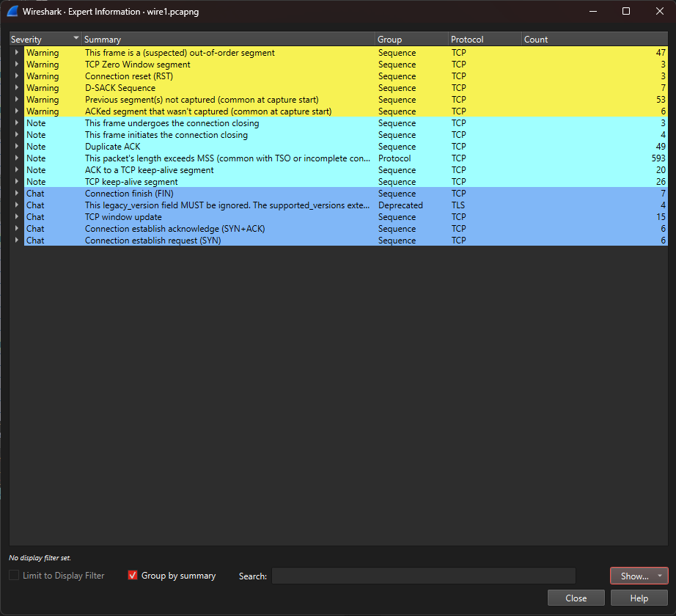Viewport: 676px width, 616px height.
Task: Select the 'TCP keep-alive segment' summary text
Action: (x=131, y=181)
